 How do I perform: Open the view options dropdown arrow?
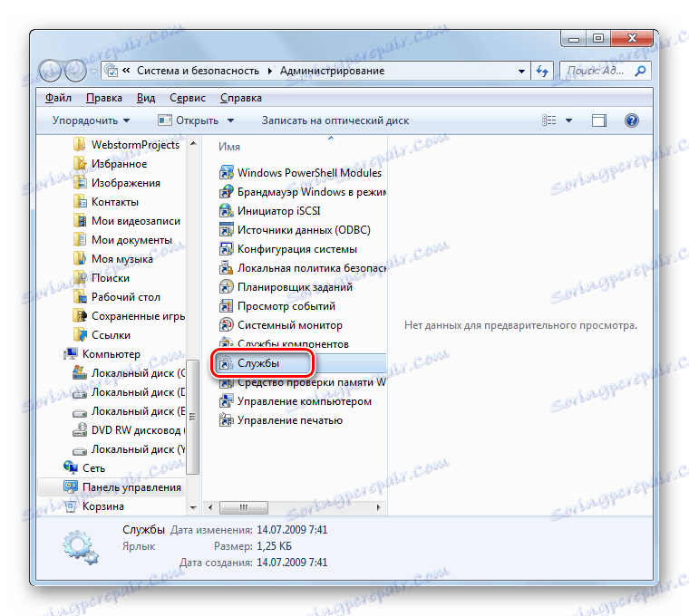[x=568, y=120]
